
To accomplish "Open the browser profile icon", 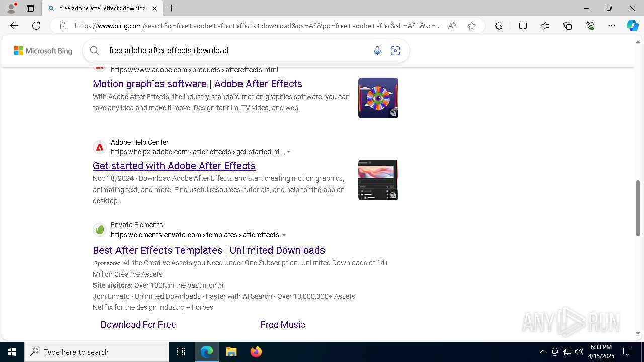I will [11, 8].
